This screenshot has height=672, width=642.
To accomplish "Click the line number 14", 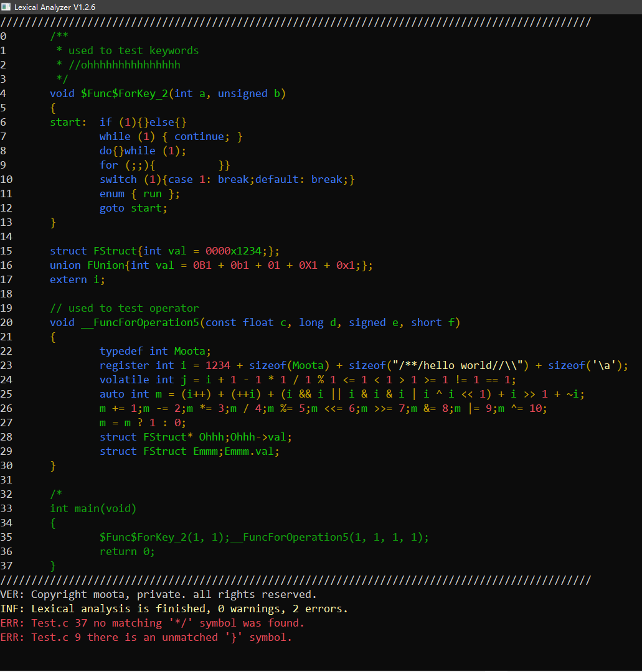I will pyautogui.click(x=6, y=236).
